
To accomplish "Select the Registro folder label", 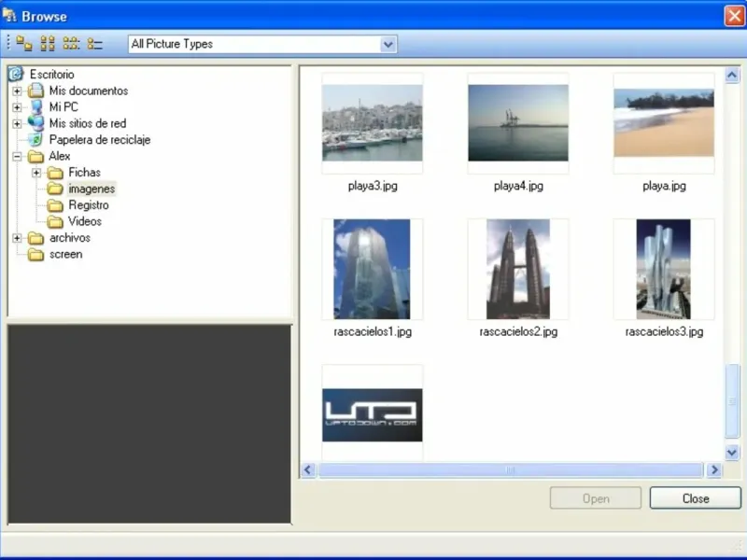I will 89,205.
